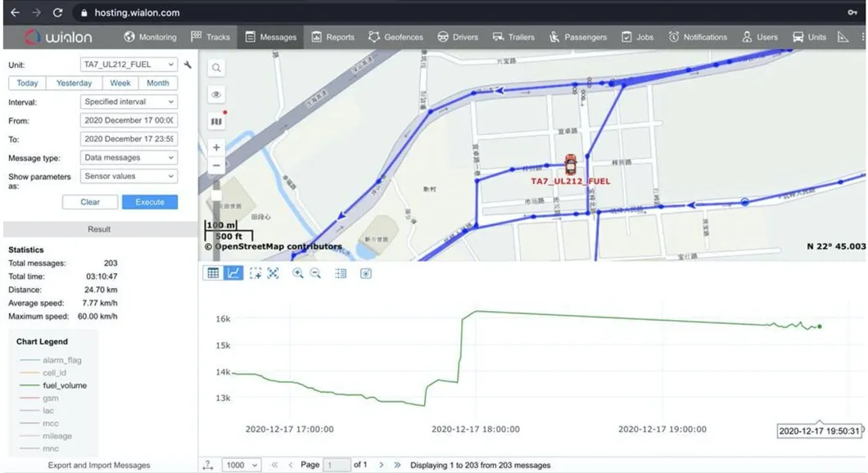Click the From date input field

click(129, 119)
